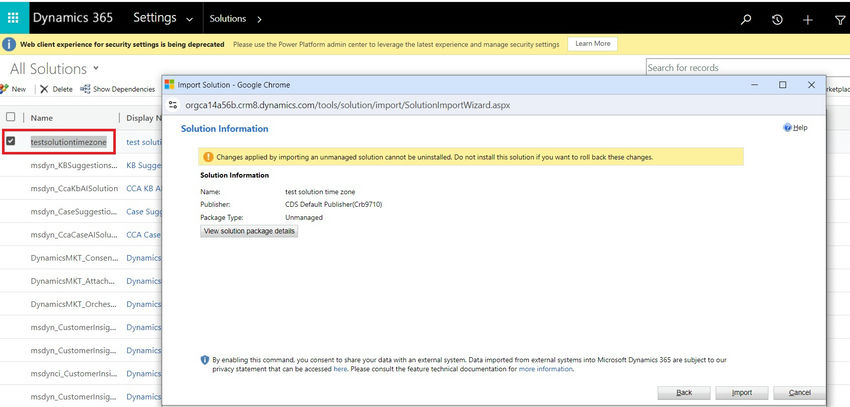
Task: Select the DynamicsMKT_Attach... row
Action: [74, 281]
